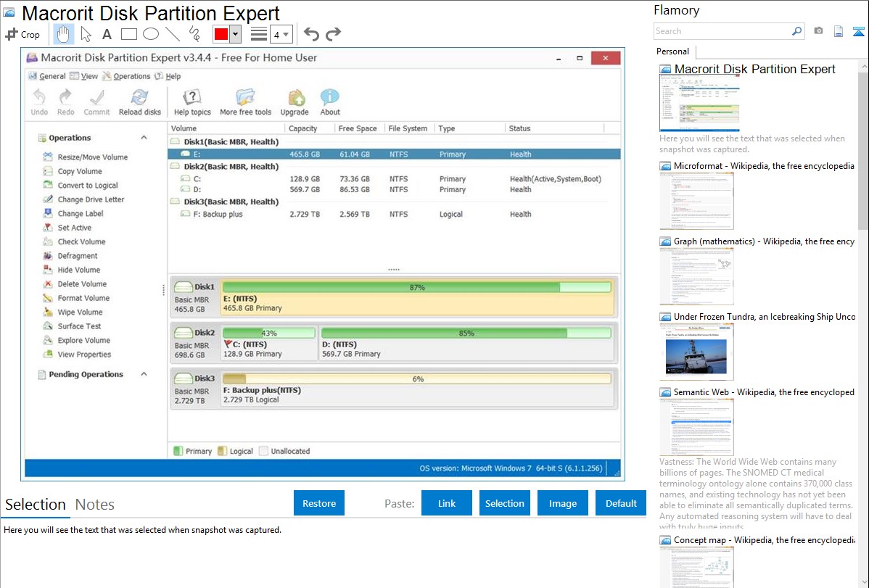
Task: Pick the ellipse drawing tool
Action: [x=151, y=34]
